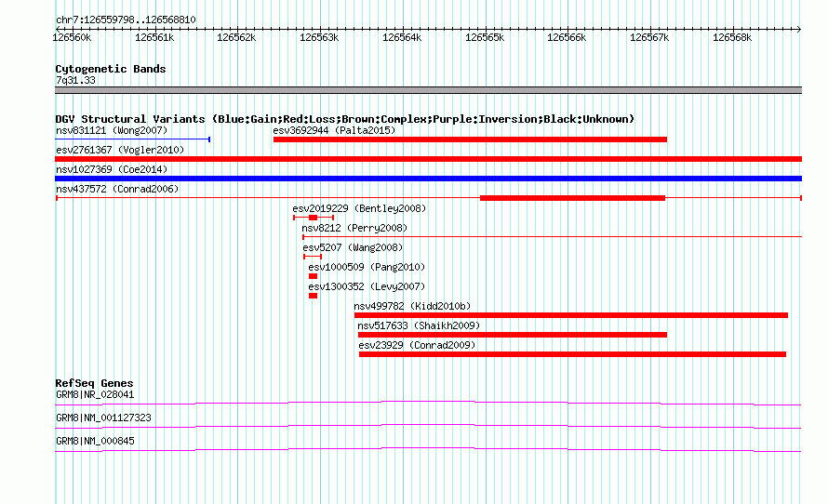Open nsv517633 (Shaikh2009) variant label
The image size is (828, 504).
point(419,325)
